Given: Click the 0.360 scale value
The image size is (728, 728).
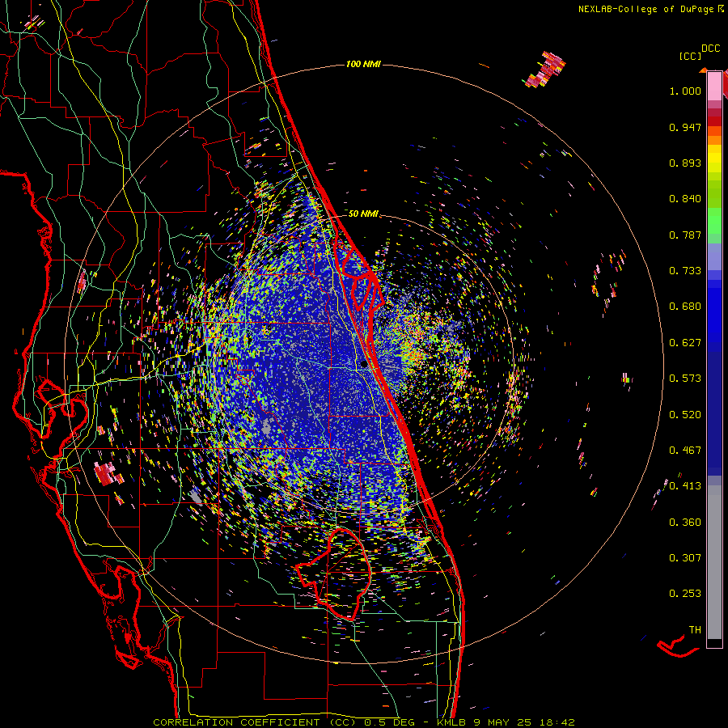Looking at the screenshot, I should click(685, 523).
